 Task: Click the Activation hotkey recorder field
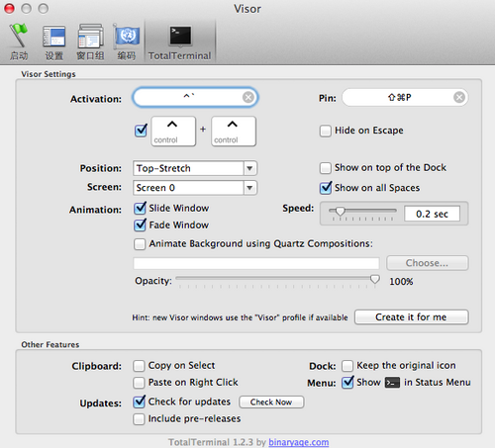195,97
